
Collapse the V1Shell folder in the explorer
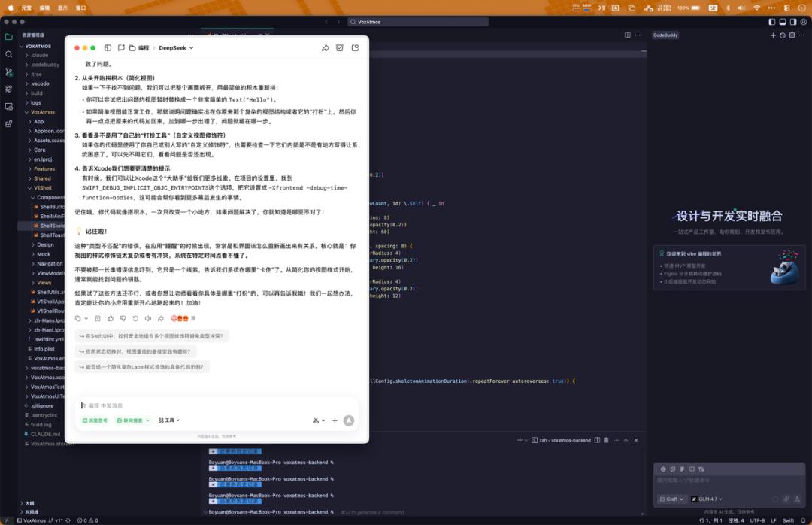coord(42,187)
